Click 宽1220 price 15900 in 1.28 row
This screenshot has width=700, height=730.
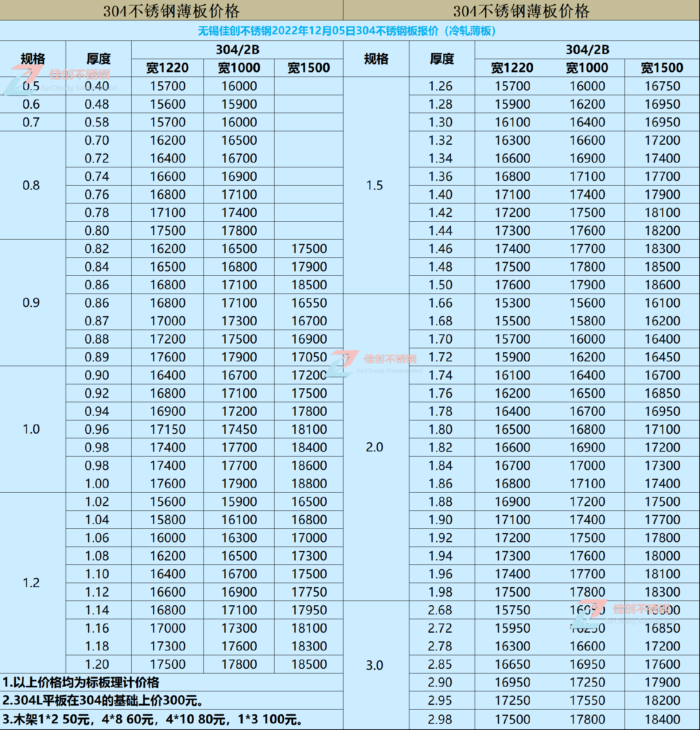click(x=513, y=104)
